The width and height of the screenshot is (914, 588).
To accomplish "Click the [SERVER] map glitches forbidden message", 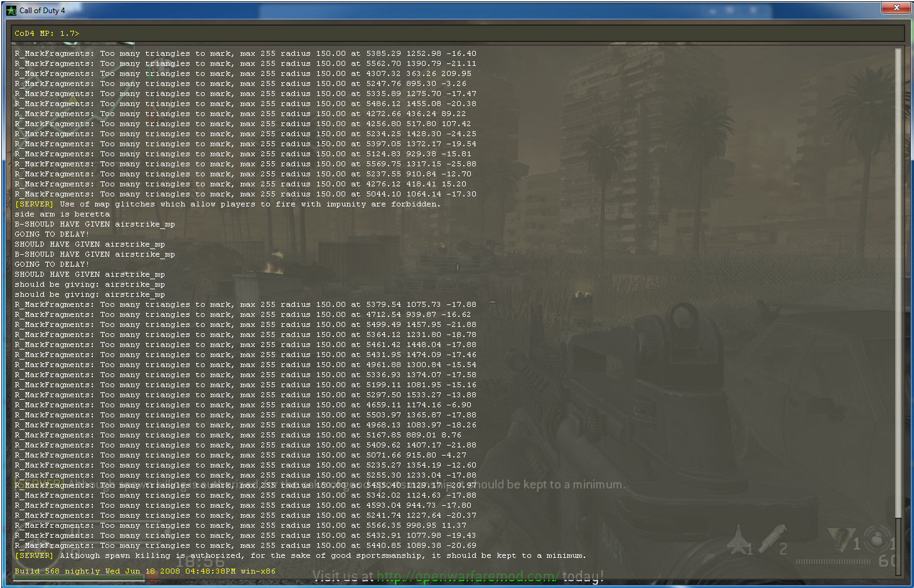I will click(x=227, y=204).
